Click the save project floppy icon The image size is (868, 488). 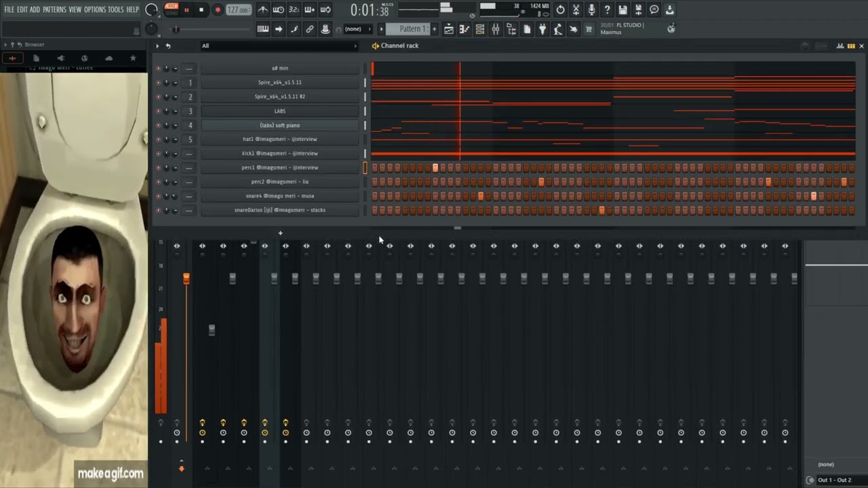pyautogui.click(x=623, y=9)
